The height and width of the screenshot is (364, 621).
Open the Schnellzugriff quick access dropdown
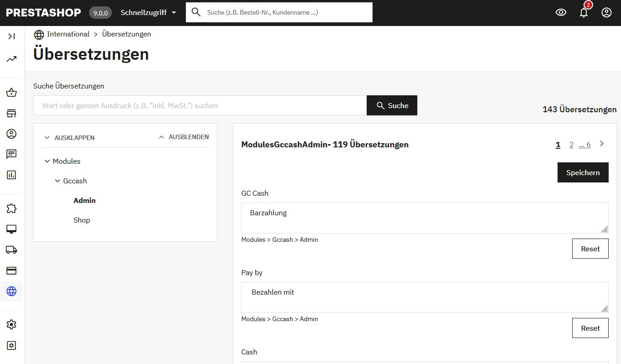click(x=148, y=12)
